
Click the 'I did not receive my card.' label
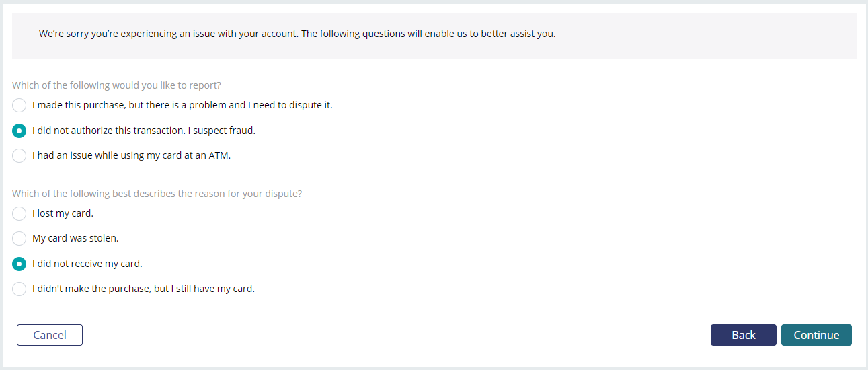pos(87,264)
